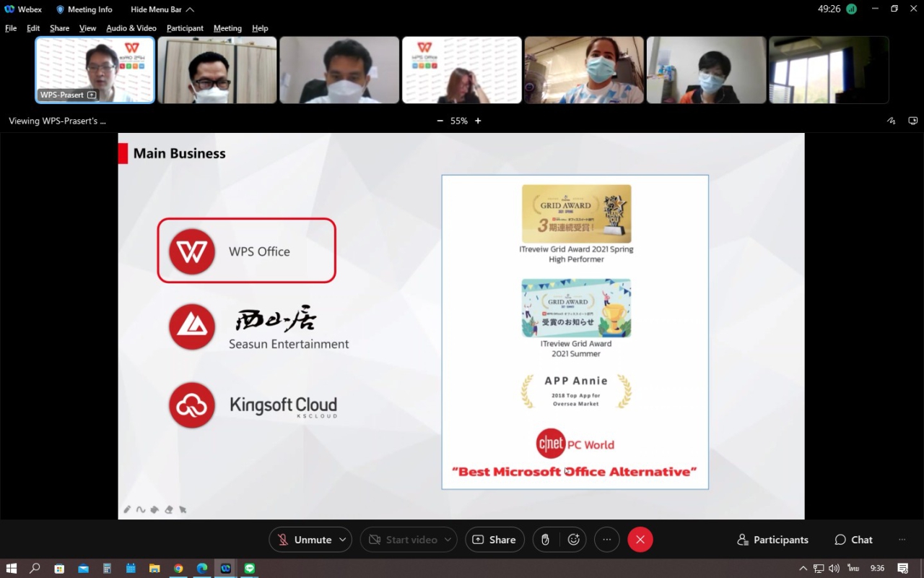Screen dimensions: 924x578
Task: Select the arrow pointer tool on slide
Action: click(x=183, y=509)
